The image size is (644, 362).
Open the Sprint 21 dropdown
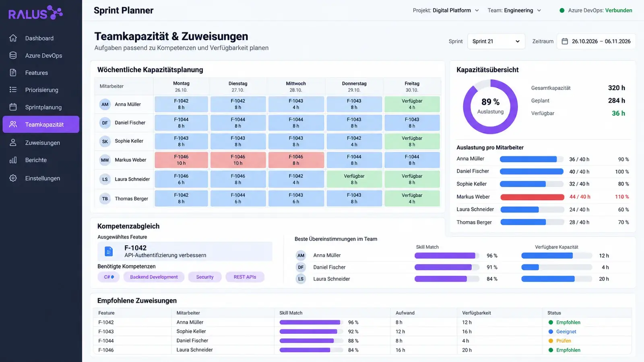(x=496, y=41)
